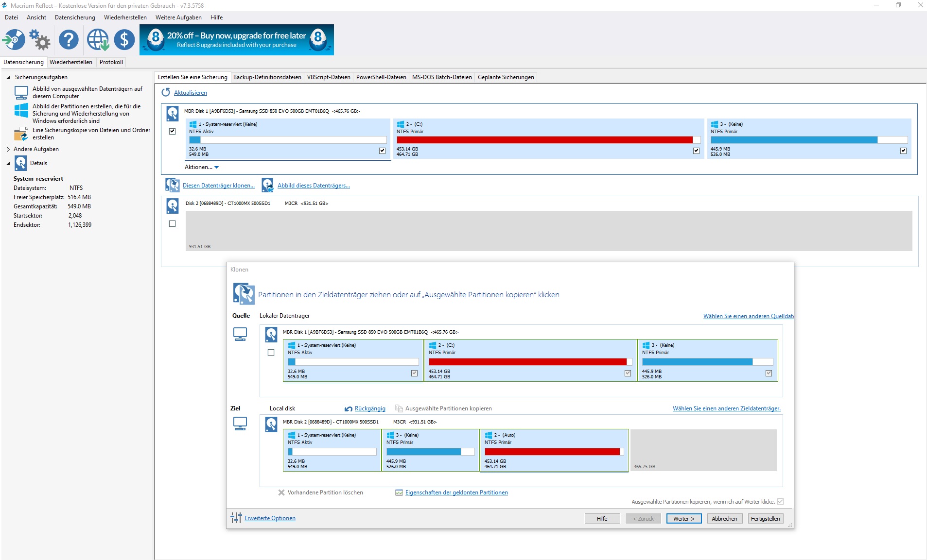Image resolution: width=927 pixels, height=560 pixels.
Task: Click the Quelle computer monitor icon
Action: 240,334
